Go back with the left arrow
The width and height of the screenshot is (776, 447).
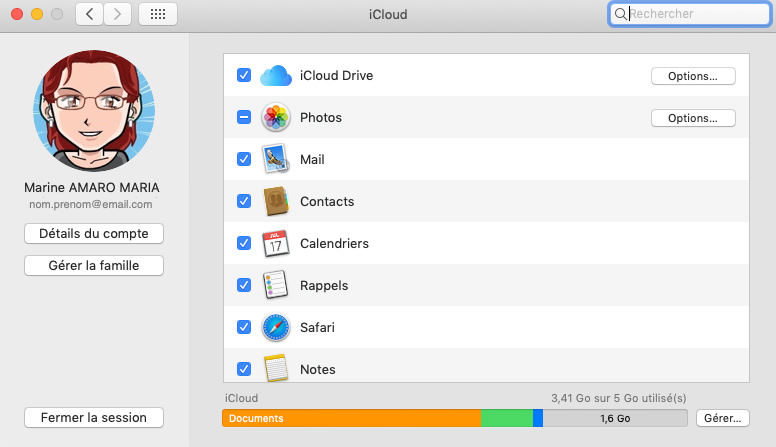(x=90, y=14)
